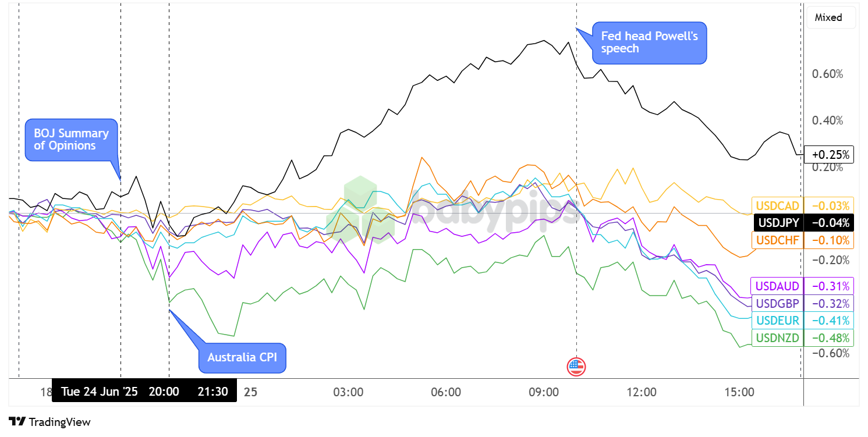Click the 0.60% price scale label
The width and height of the screenshot is (868, 437).
827,74
